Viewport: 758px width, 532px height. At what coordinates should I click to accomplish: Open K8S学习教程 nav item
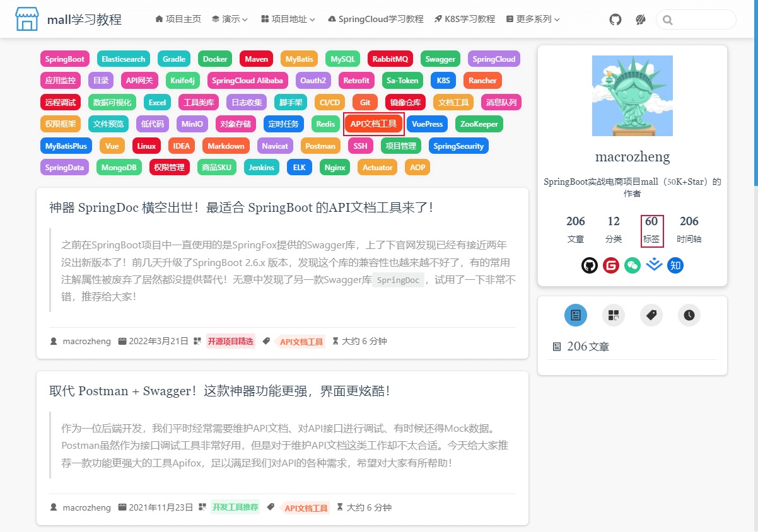pyautogui.click(x=464, y=19)
